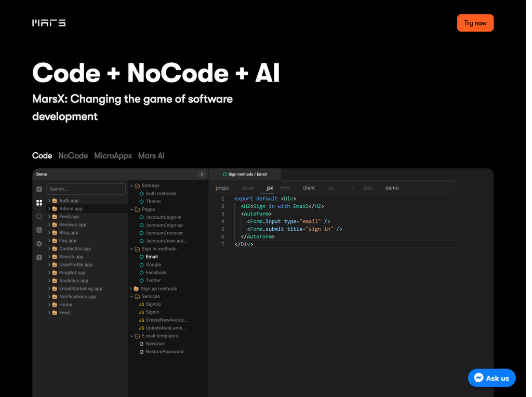Click the EmailMarketing.app folder icon
This screenshot has height=397, width=532.
(x=55, y=288)
